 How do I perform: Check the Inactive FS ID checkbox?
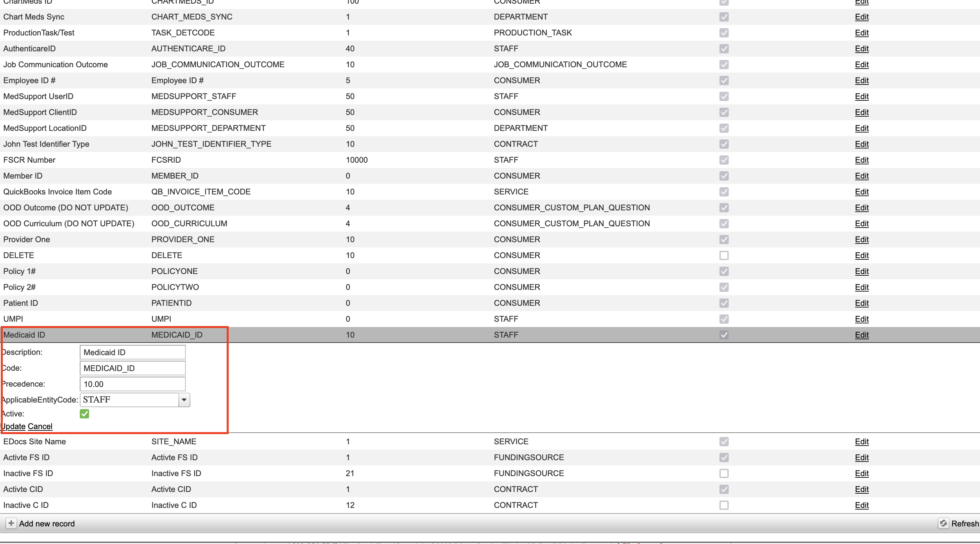click(x=724, y=473)
